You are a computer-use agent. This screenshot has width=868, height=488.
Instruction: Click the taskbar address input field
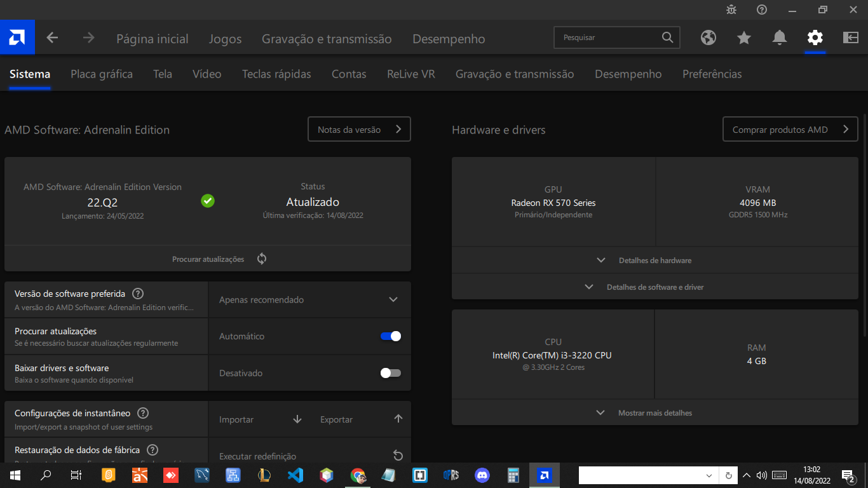point(642,475)
